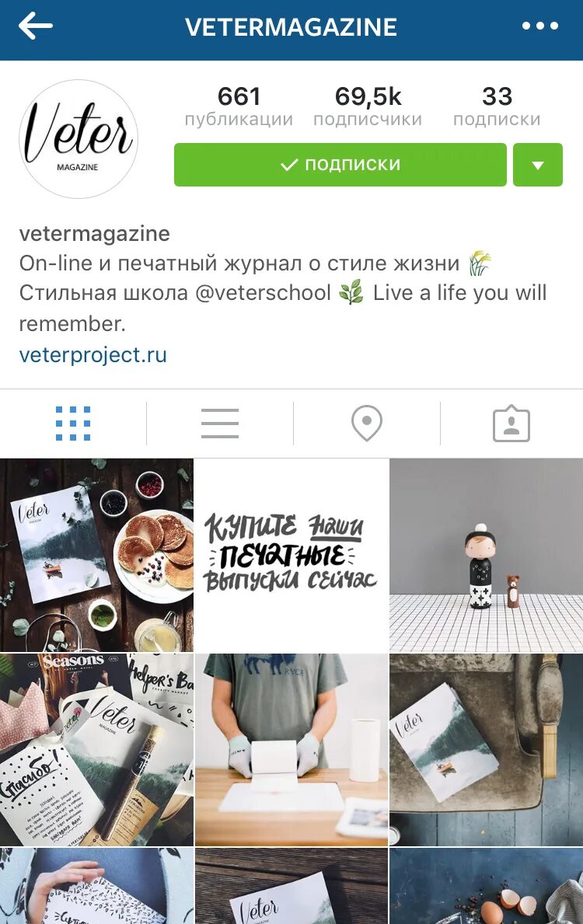
Task: Open the 661 публикации count
Action: click(x=239, y=106)
